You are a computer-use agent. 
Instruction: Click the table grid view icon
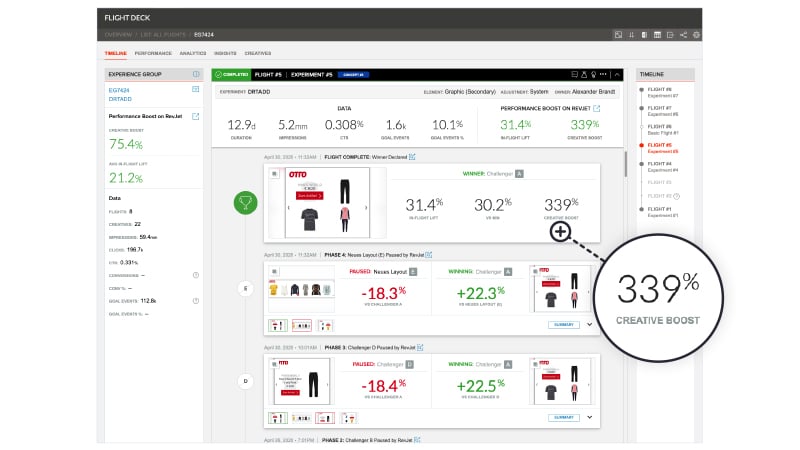point(657,35)
